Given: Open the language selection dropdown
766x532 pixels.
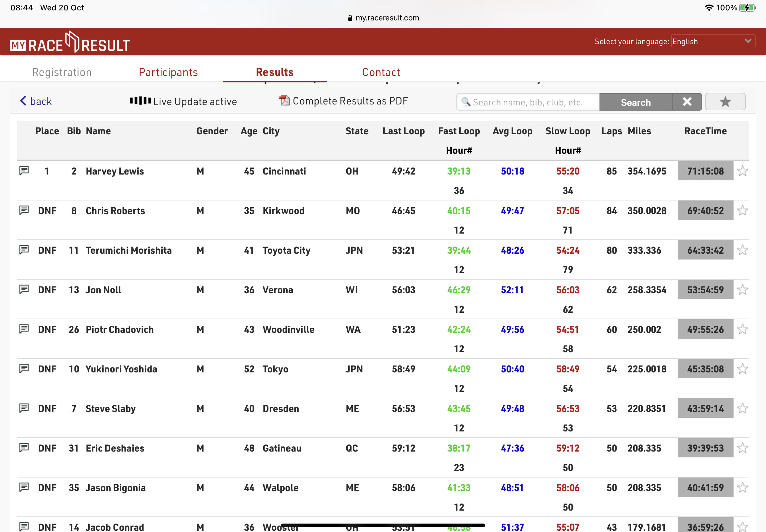Looking at the screenshot, I should 713,41.
